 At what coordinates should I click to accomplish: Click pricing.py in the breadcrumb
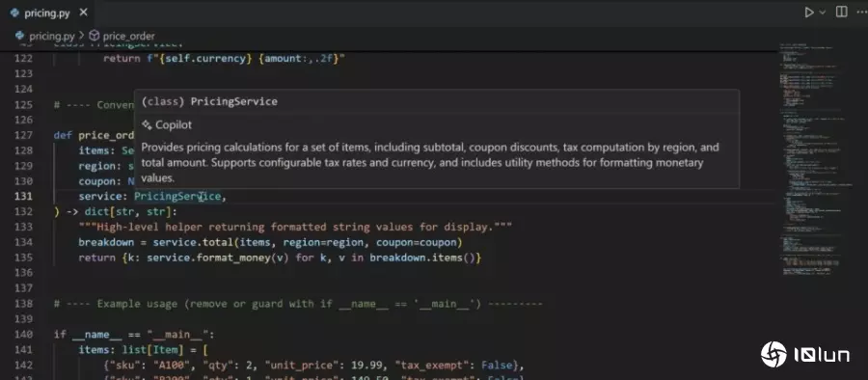[x=51, y=36]
